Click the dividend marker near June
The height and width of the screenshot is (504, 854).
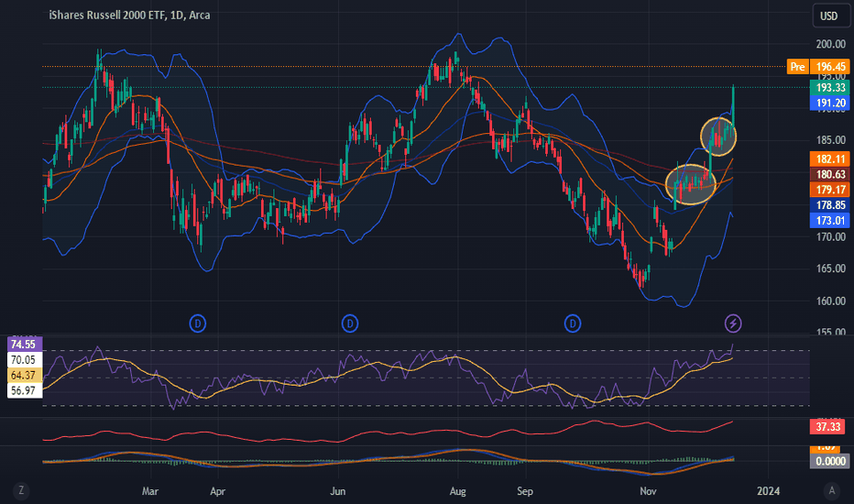350,323
